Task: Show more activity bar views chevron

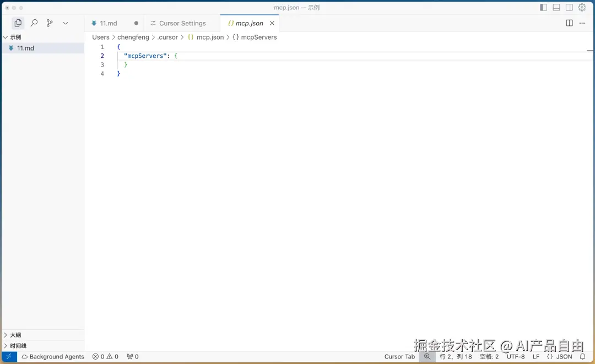Action: tap(65, 23)
